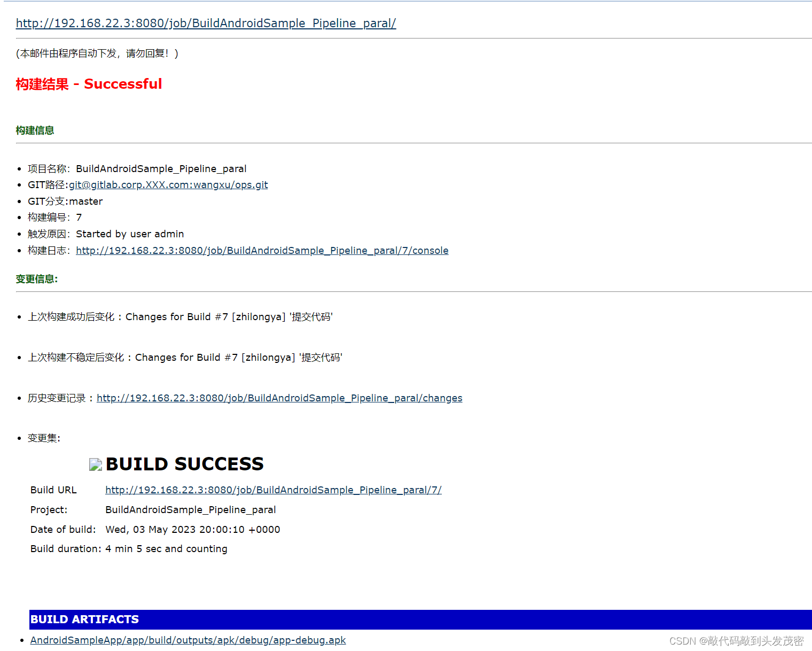Click the broken image icon beside BUILD SUCCESS
Viewport: 812px width, 651px height.
[95, 464]
